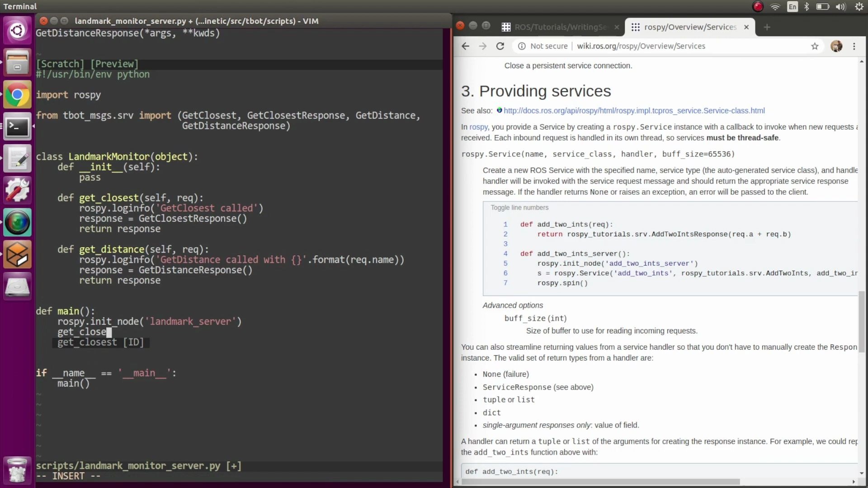Click the camera lens app icon in launcher
Image resolution: width=868 pixels, height=488 pixels.
(17, 222)
